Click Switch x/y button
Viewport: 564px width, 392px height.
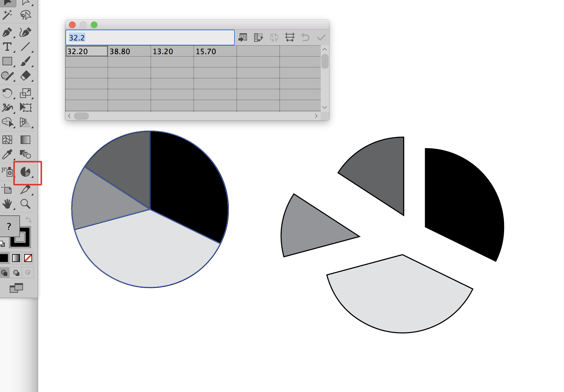274,38
